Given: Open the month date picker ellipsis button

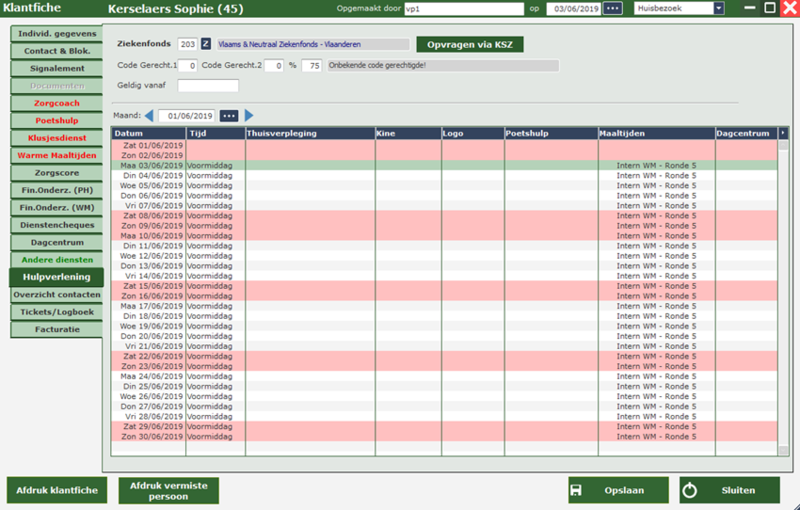Looking at the screenshot, I should pos(230,115).
